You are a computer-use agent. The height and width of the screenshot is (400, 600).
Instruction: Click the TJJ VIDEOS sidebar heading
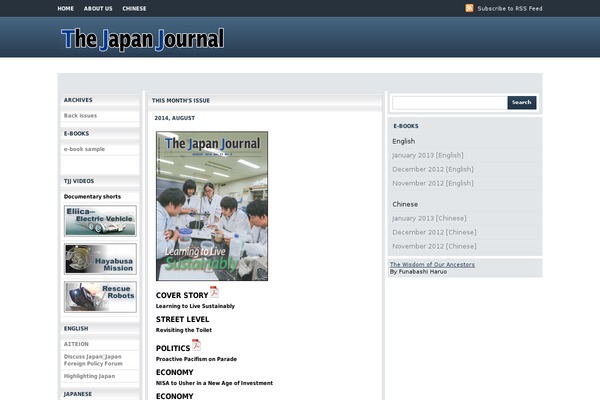(x=79, y=181)
